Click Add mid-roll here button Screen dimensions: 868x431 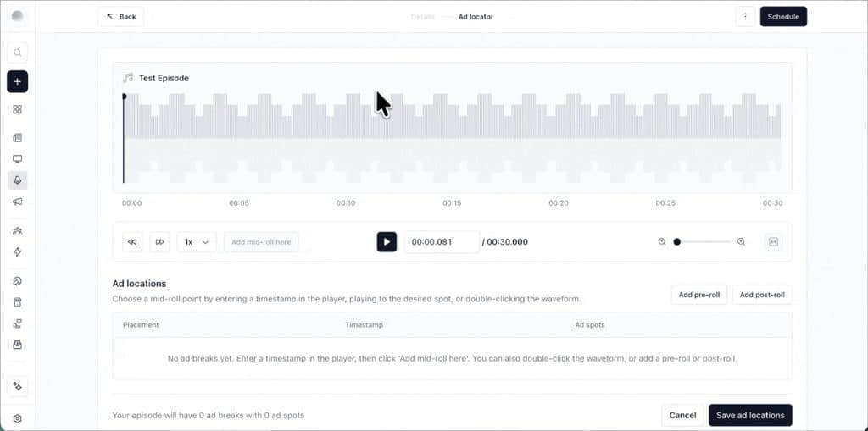click(x=261, y=242)
